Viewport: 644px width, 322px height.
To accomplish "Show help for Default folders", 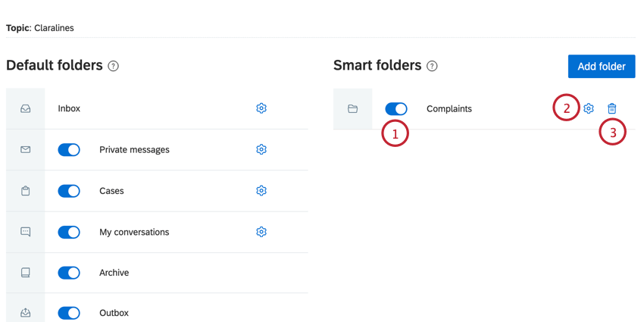I will [114, 66].
